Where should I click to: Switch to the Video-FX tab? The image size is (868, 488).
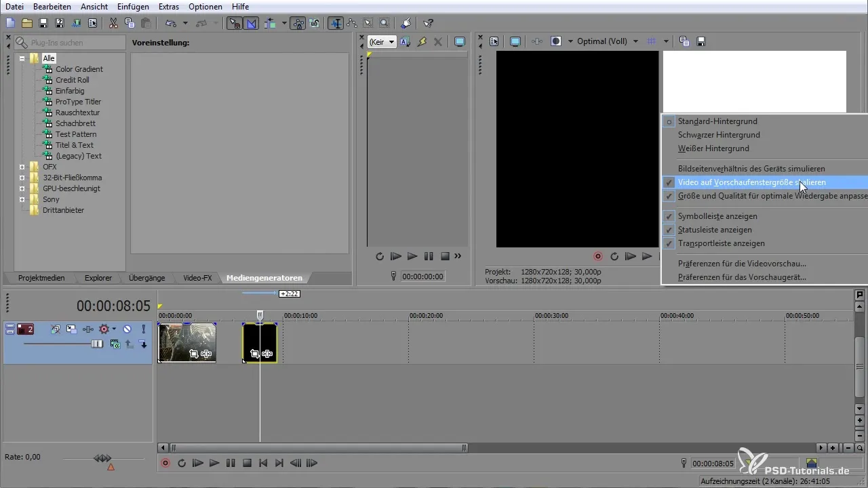pyautogui.click(x=197, y=278)
